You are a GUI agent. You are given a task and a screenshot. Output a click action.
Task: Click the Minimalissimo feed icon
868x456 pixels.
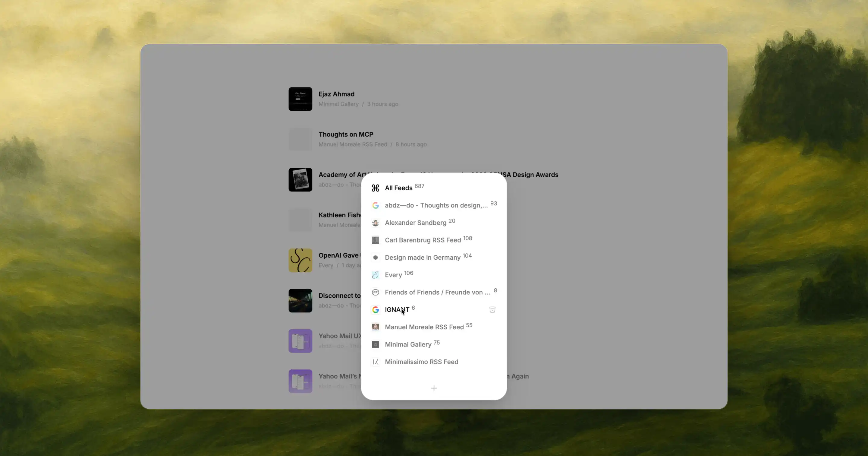(375, 362)
